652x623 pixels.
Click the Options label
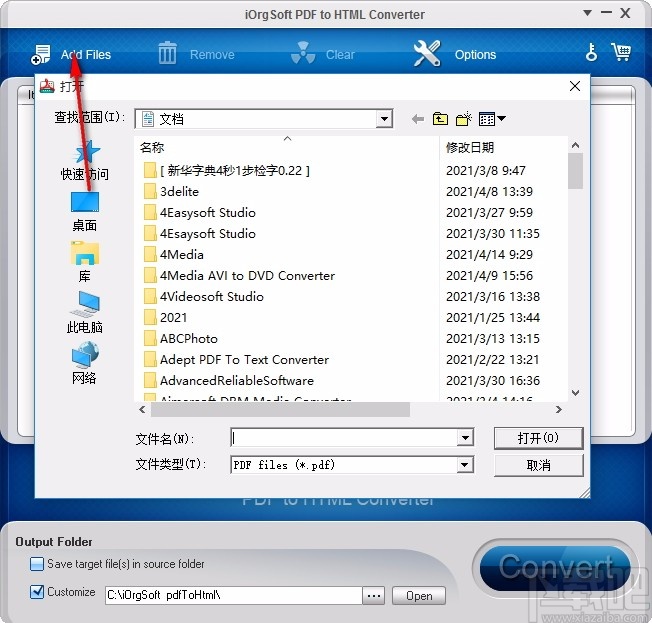point(475,55)
